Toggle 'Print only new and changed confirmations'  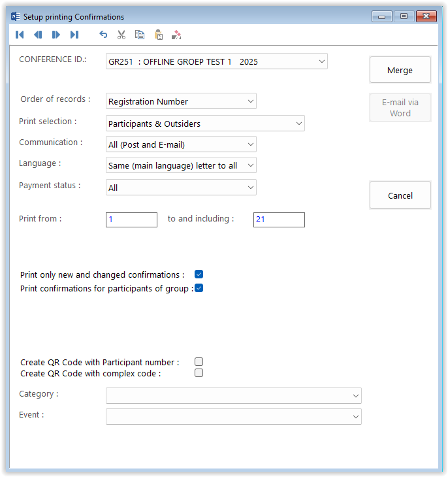199,274
